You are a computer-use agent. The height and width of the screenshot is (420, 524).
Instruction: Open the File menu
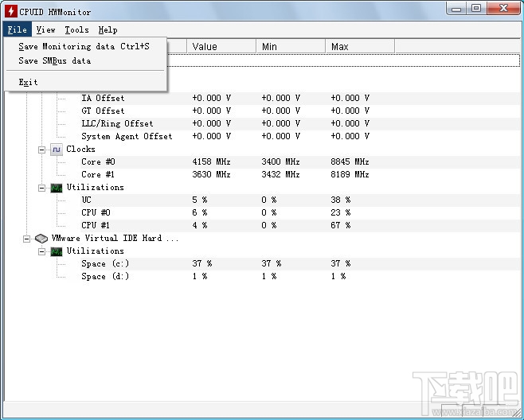coord(17,29)
